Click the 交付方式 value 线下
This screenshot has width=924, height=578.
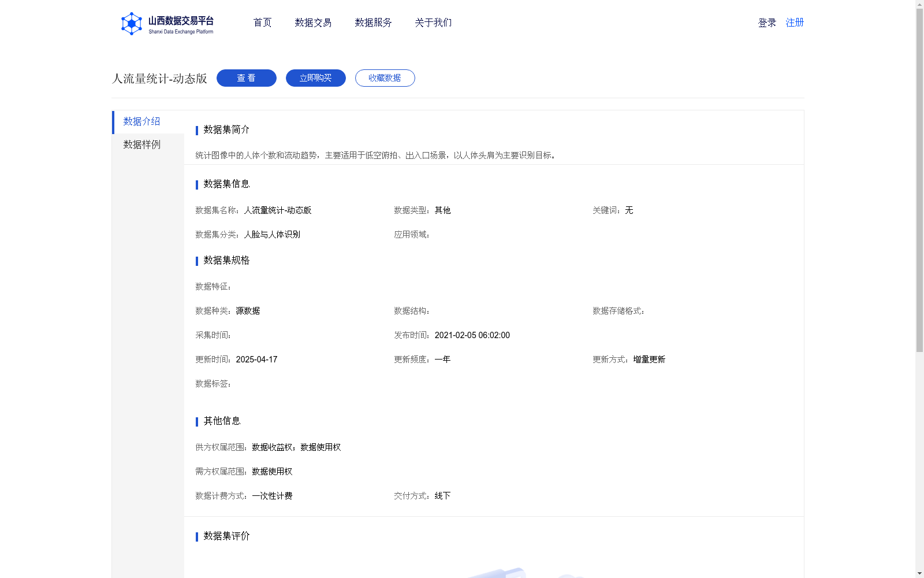(443, 496)
